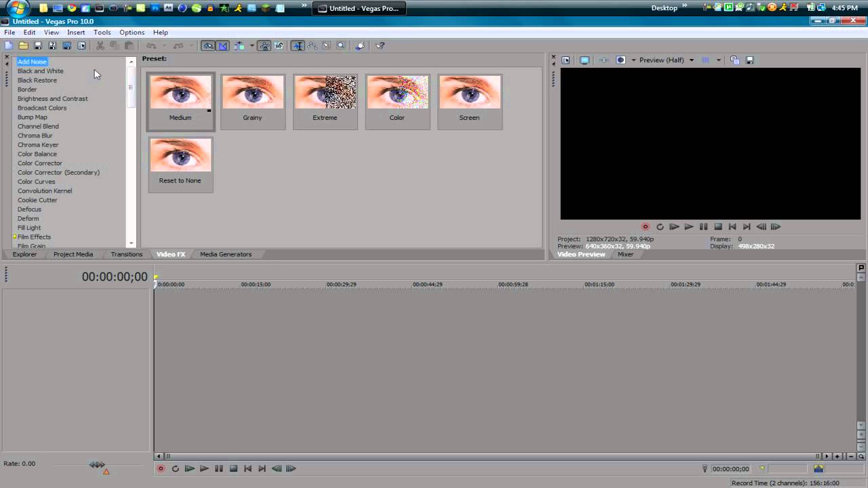
Task: Click the Paste toolbar icon
Action: click(129, 45)
